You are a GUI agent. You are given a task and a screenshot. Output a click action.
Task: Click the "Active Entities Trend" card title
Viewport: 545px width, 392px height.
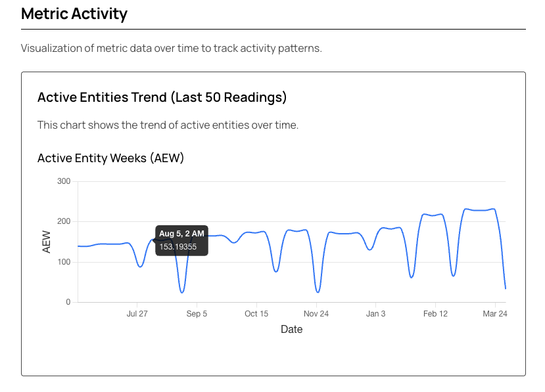[162, 98]
